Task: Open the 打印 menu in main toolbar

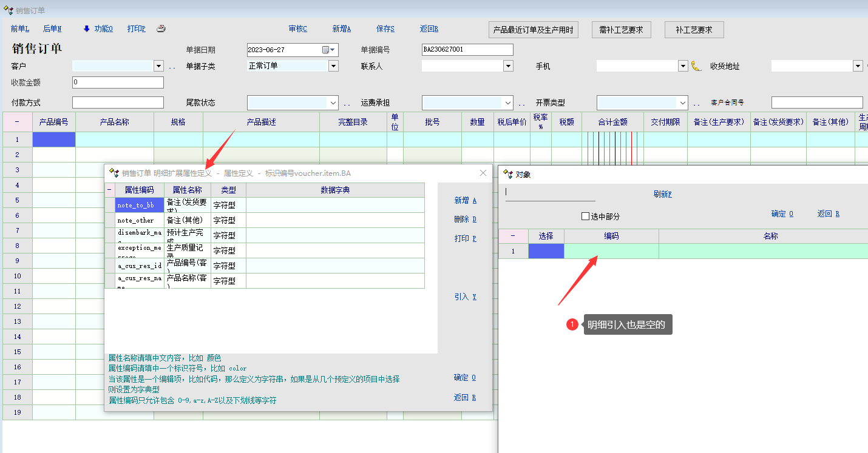Action: [x=136, y=29]
